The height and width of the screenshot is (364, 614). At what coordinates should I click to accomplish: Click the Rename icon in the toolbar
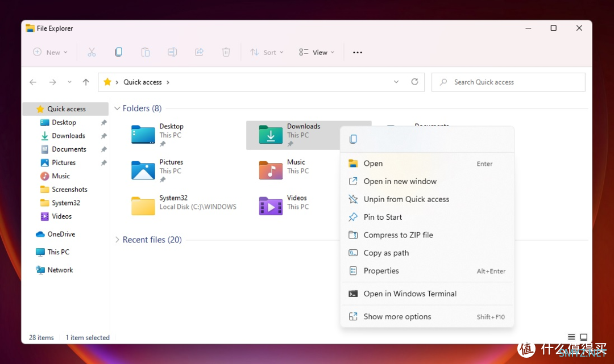(172, 52)
